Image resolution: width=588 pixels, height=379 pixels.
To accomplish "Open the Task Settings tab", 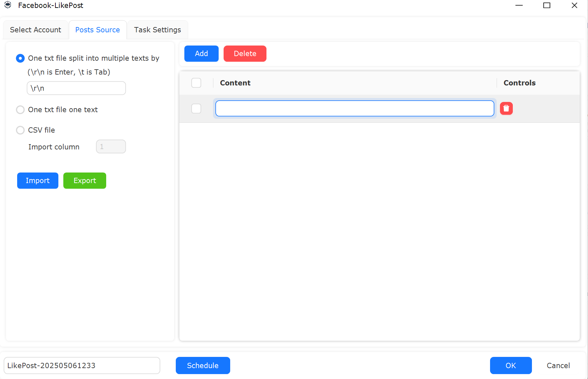I will pyautogui.click(x=158, y=30).
